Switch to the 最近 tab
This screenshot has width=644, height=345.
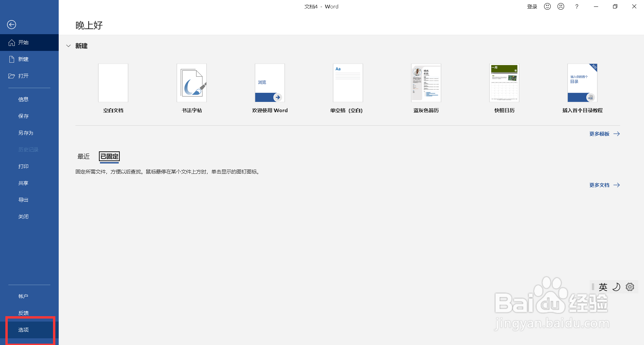point(84,156)
